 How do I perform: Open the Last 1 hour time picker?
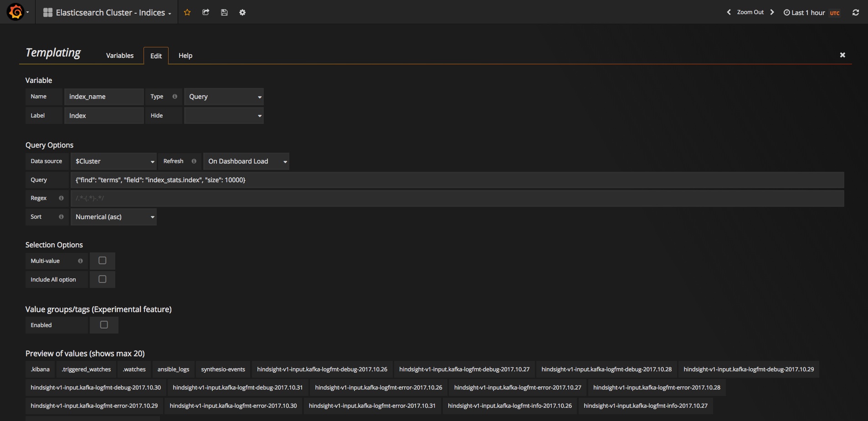coord(812,13)
